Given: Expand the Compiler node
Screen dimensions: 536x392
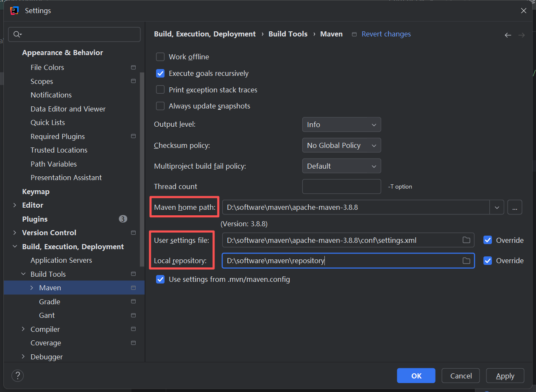Looking at the screenshot, I should (x=23, y=329).
